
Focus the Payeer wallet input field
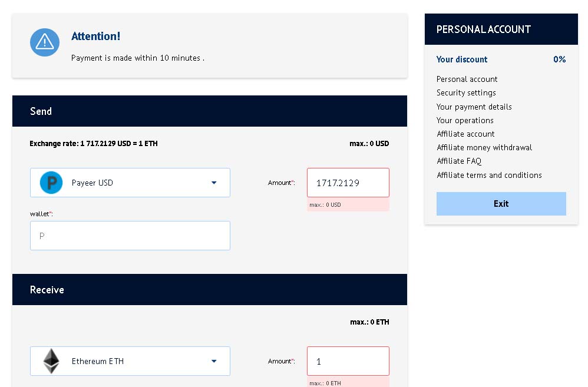(130, 236)
